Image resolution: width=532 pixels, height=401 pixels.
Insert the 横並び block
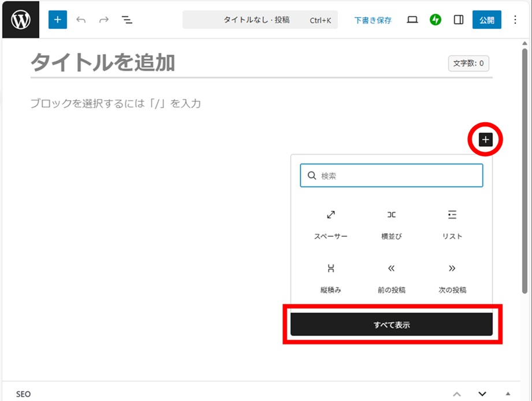(x=392, y=224)
